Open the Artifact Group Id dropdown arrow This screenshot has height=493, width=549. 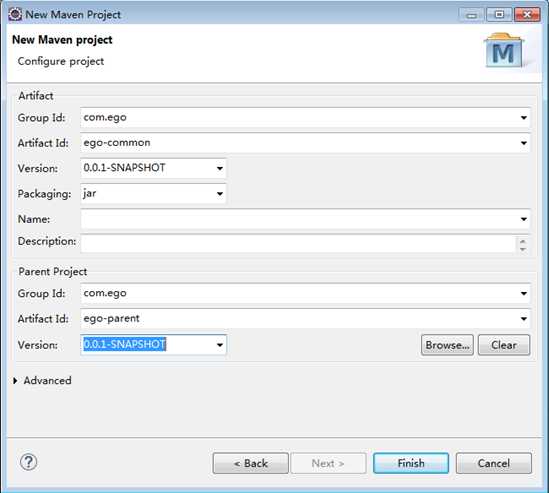click(x=523, y=118)
